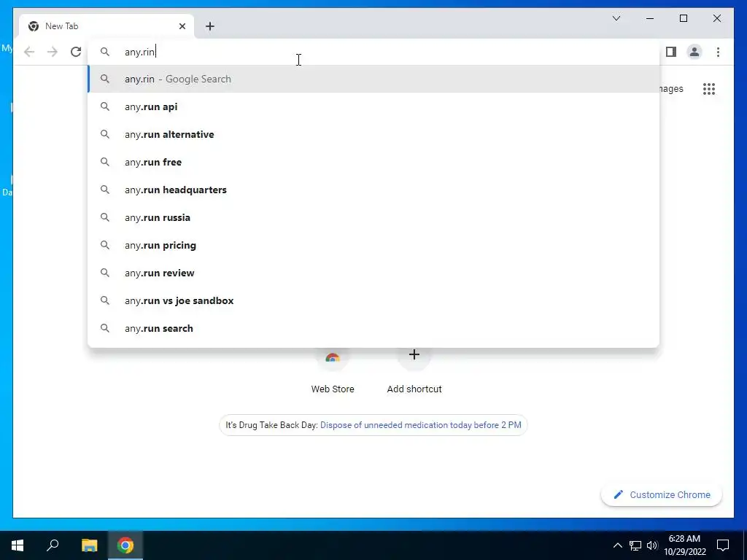Select the 'any.run russia' suggestion

pos(373,217)
